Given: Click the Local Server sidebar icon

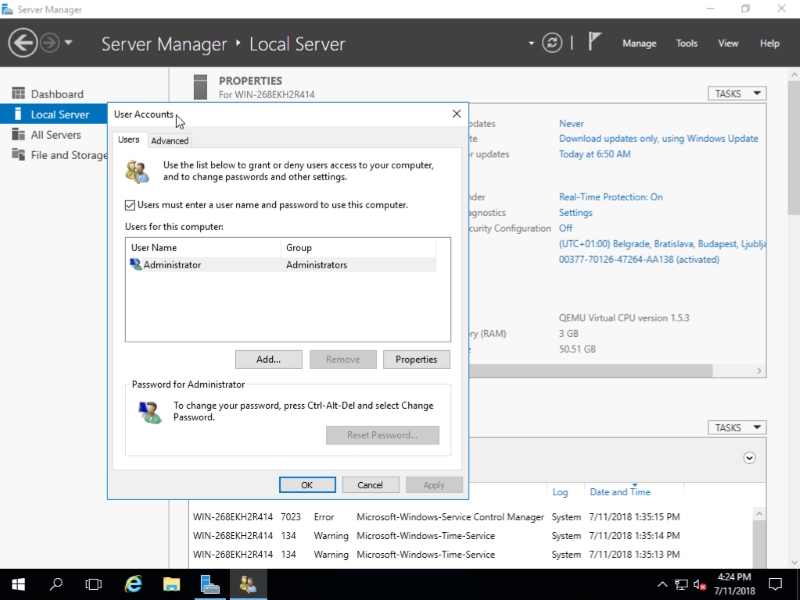Looking at the screenshot, I should click(x=18, y=114).
